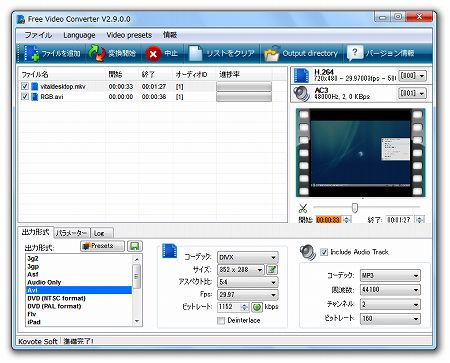Viewport: 450px width, 363px height.
Task: Click the Presets button
Action: point(102,246)
